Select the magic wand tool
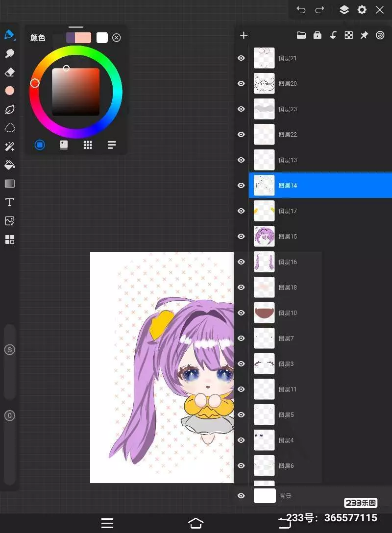Image resolution: width=392 pixels, height=533 pixels. pos(9,146)
